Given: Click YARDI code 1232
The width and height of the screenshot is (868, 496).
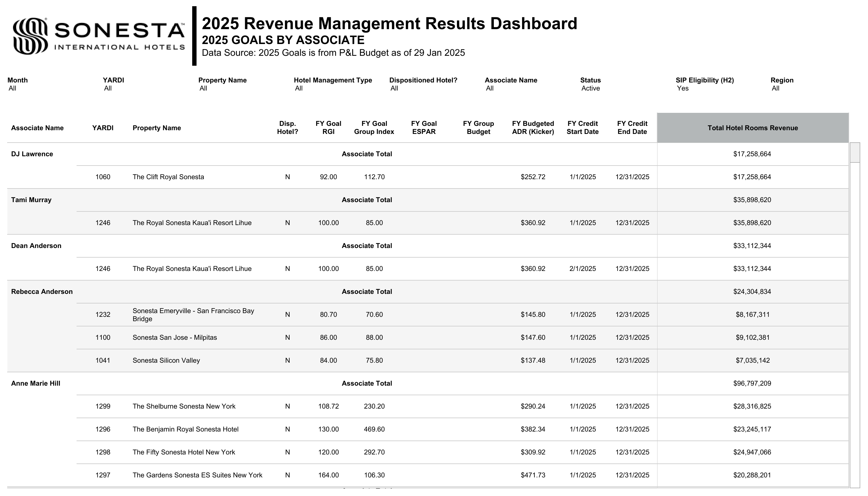Looking at the screenshot, I should pyautogui.click(x=103, y=315).
